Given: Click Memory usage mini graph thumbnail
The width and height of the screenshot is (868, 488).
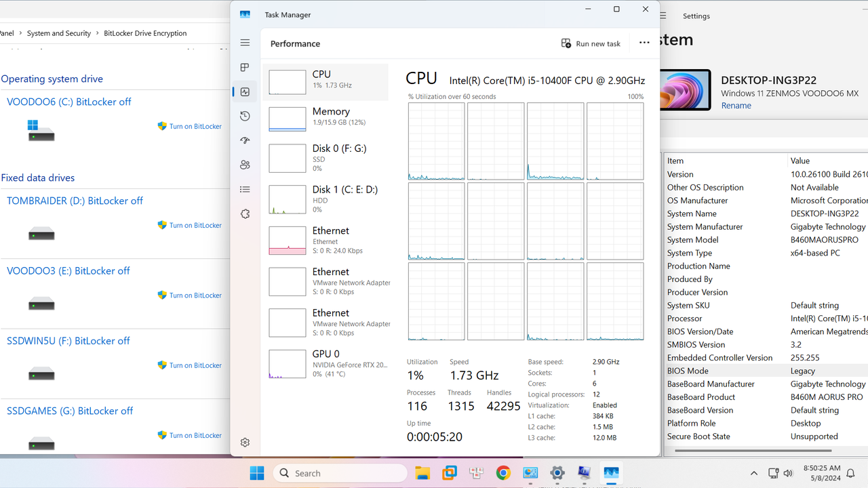Looking at the screenshot, I should pos(288,119).
